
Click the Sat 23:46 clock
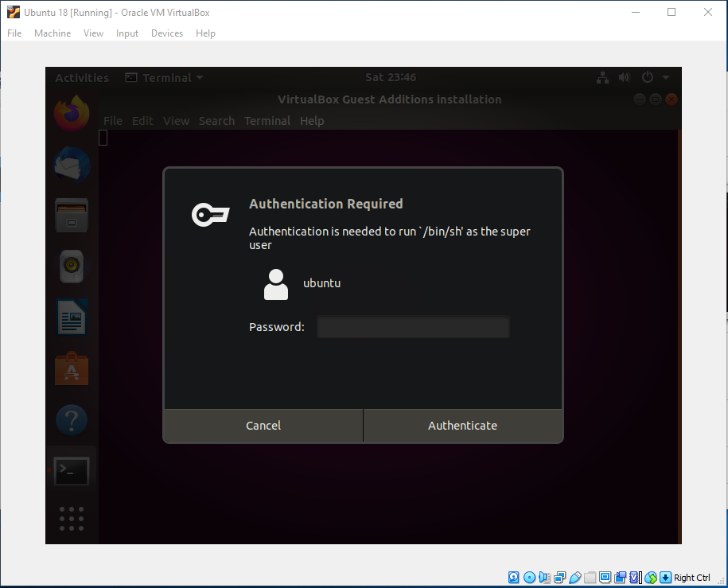[x=391, y=77]
